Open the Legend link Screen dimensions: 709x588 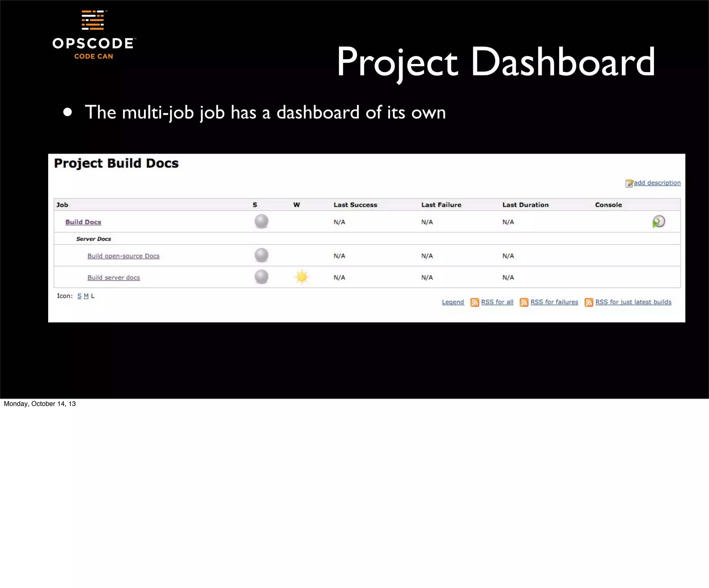[x=453, y=302]
